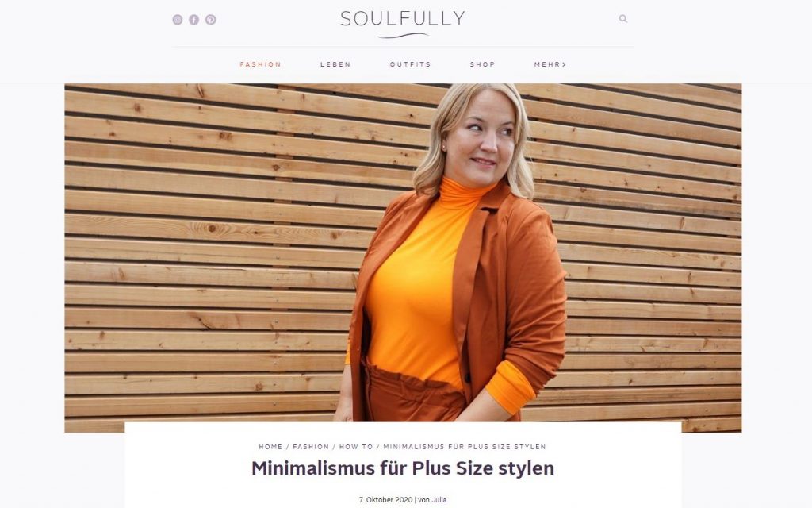Click the Mehr menu label
812x508 pixels.
coord(547,64)
